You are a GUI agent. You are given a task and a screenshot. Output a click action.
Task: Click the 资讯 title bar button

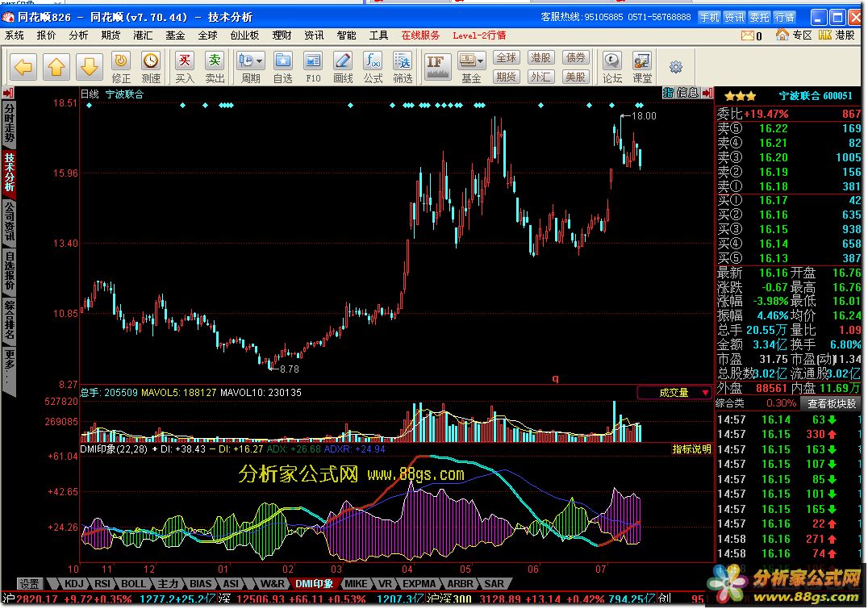click(x=735, y=17)
